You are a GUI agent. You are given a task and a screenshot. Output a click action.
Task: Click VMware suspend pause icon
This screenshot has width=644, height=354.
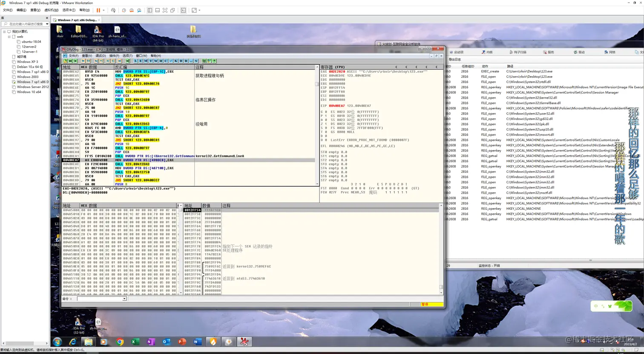pos(98,10)
